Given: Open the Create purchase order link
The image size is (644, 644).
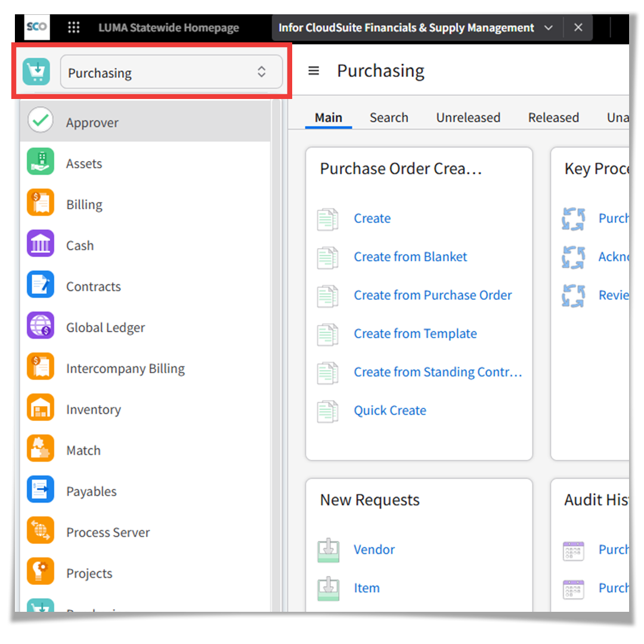Looking at the screenshot, I should coord(372,218).
